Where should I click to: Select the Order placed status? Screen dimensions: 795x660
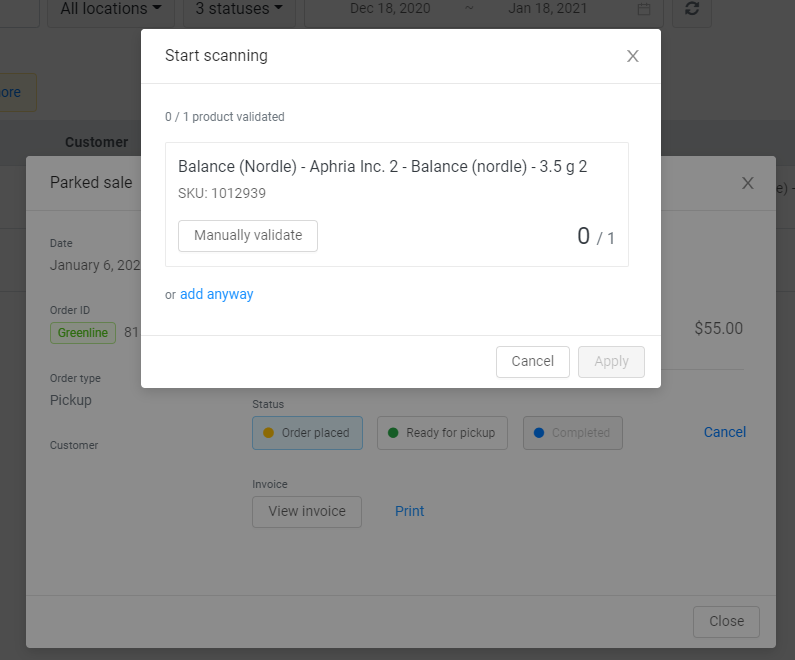tap(307, 433)
